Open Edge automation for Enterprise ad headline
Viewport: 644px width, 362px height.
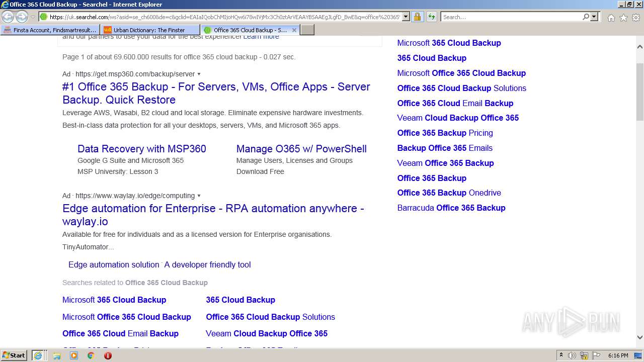(213, 215)
